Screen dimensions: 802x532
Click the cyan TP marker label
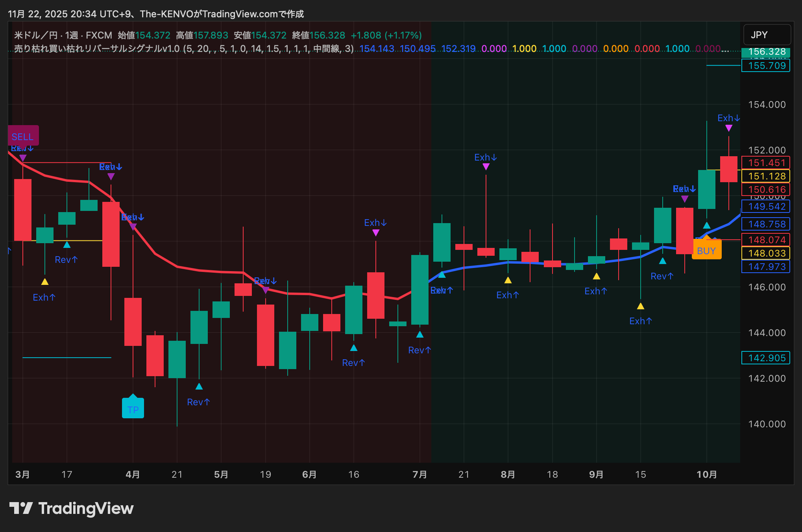tap(133, 409)
